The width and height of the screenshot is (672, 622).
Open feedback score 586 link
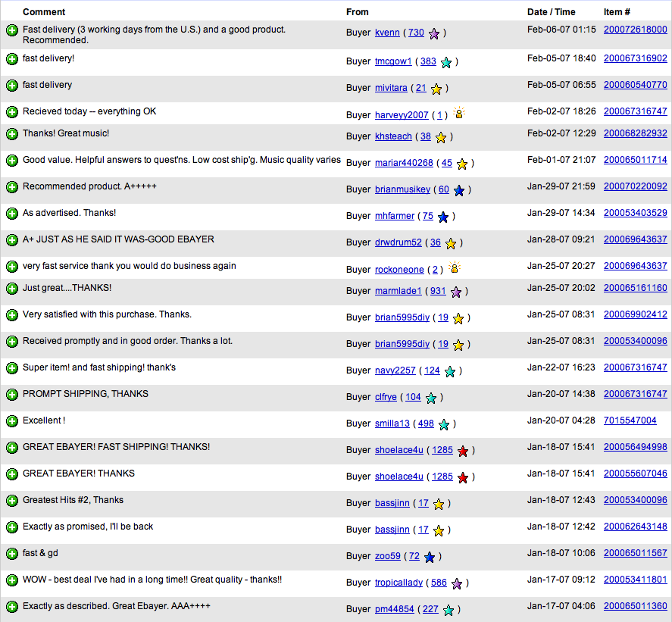(439, 583)
